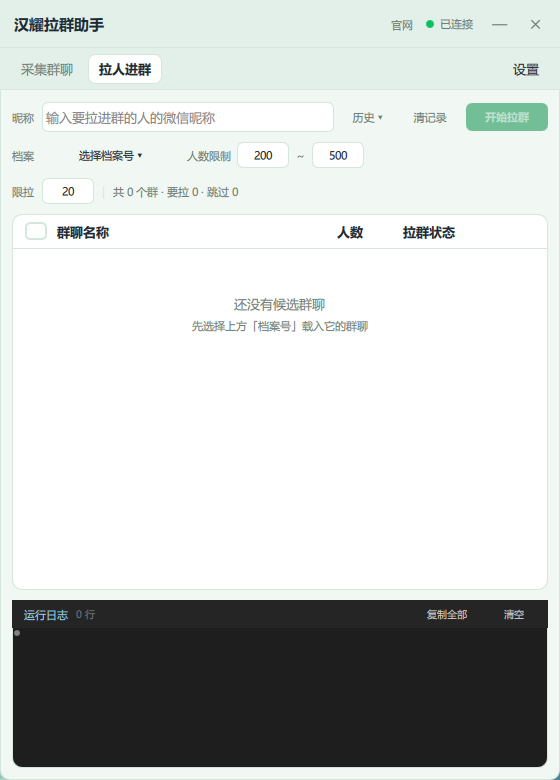Click the 0 行 log count

[x=85, y=614]
